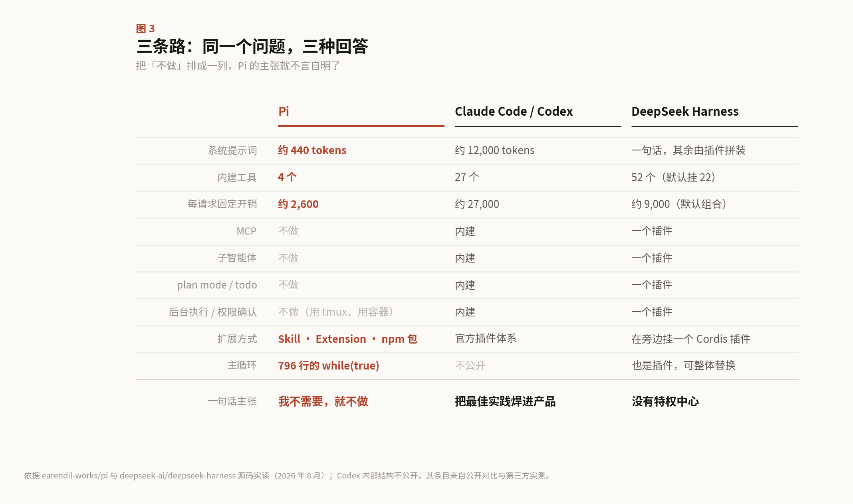Select the title '三条路：同一个问题，三种回答'
The width and height of the screenshot is (853, 504).
(x=252, y=46)
